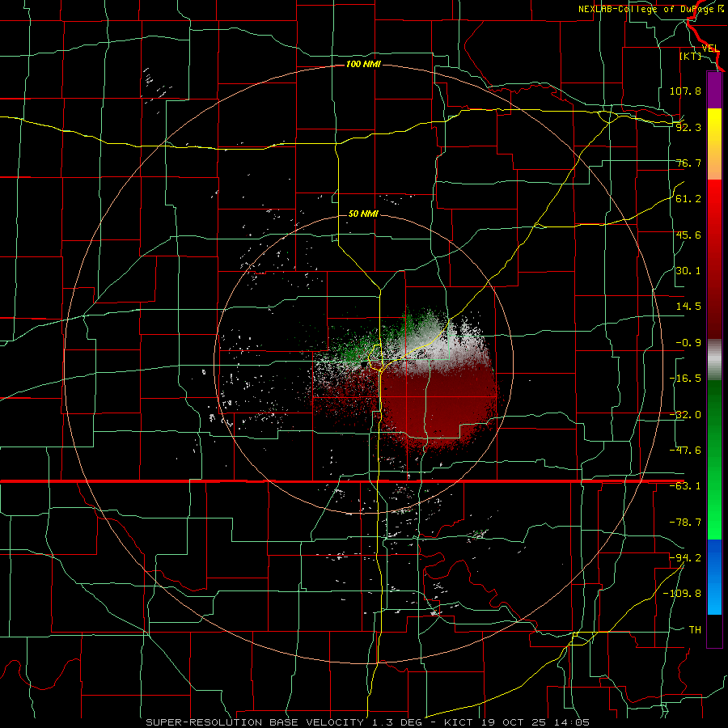
Task: Select the 107.8 velocity scale value
Action: [685, 91]
